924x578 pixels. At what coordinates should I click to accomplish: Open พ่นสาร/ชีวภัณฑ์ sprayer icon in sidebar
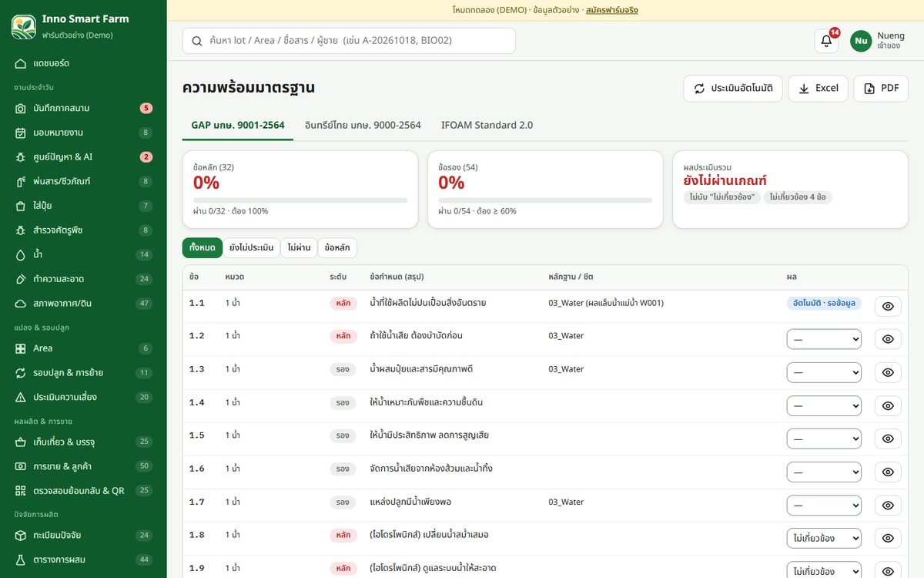coord(21,182)
